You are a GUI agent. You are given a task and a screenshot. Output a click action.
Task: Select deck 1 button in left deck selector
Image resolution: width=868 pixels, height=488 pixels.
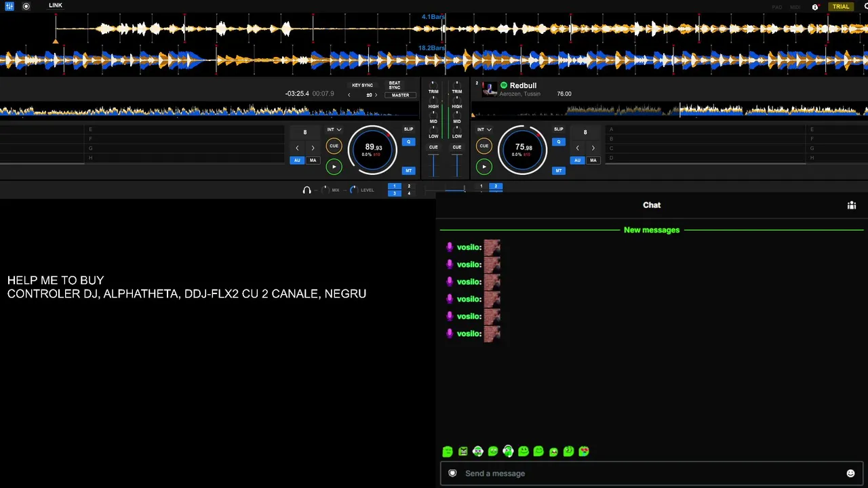395,186
